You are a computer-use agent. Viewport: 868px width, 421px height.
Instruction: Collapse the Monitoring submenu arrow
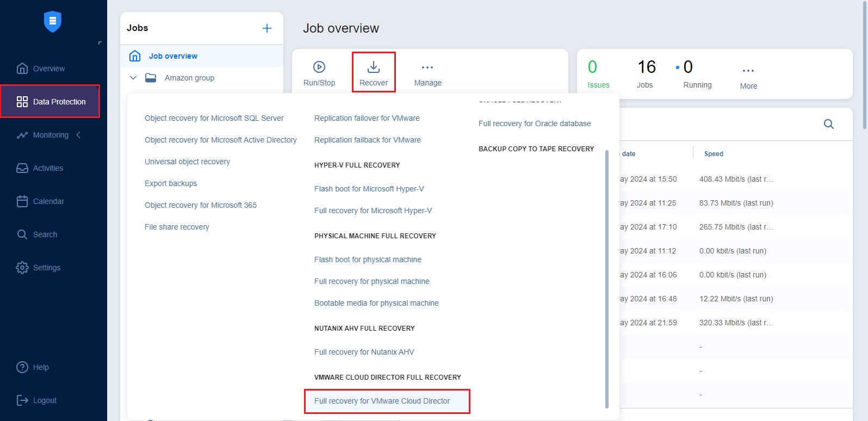click(x=79, y=135)
